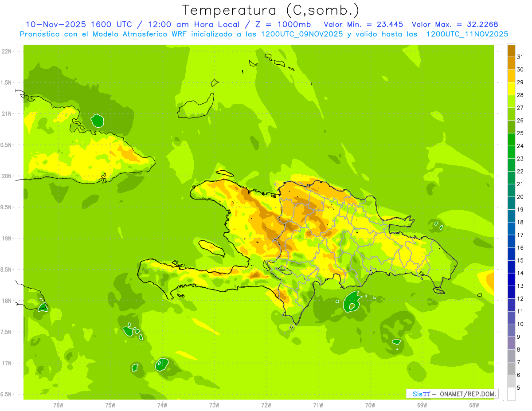The image size is (532, 411).
Task: Click the "70W" longitude axis label
Action: click(370, 405)
